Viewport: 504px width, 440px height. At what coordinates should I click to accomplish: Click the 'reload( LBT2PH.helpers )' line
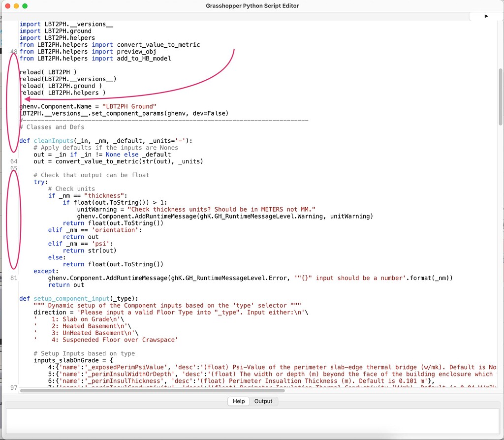point(63,93)
